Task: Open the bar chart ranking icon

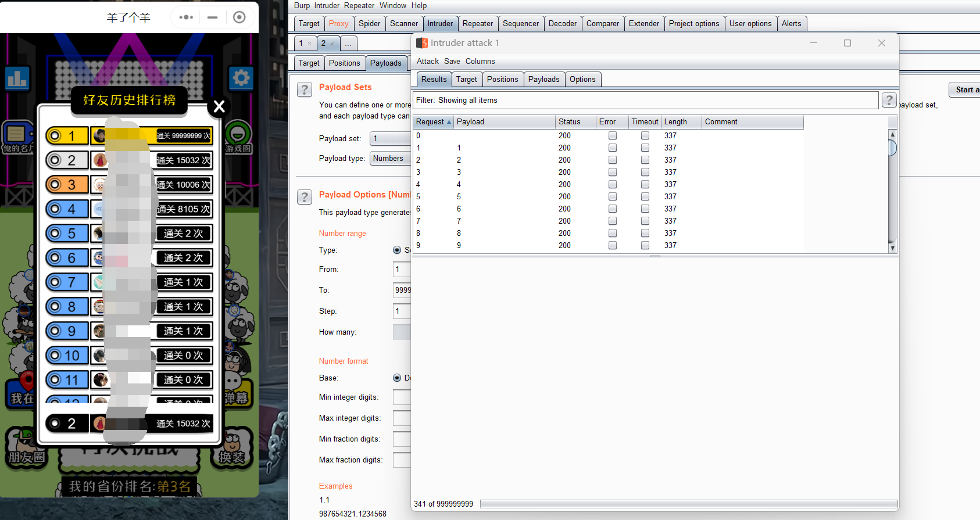Action: tap(17, 78)
